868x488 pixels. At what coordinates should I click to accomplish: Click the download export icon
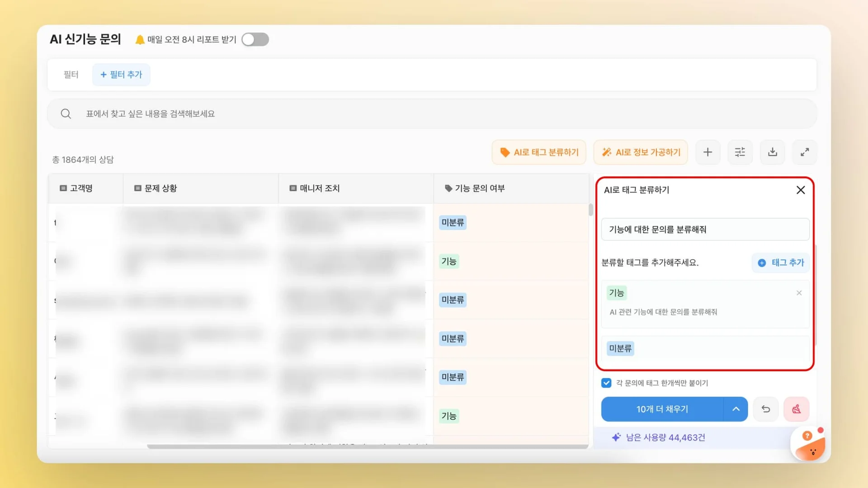[x=773, y=152]
